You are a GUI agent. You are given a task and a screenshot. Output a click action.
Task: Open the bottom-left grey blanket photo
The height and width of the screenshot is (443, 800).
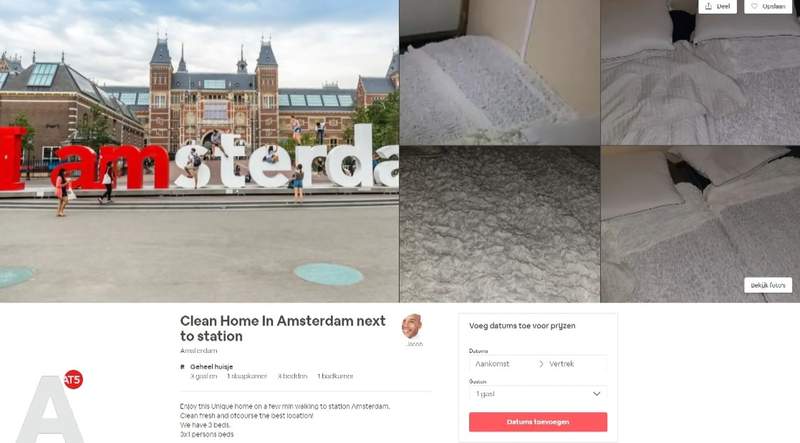(499, 225)
